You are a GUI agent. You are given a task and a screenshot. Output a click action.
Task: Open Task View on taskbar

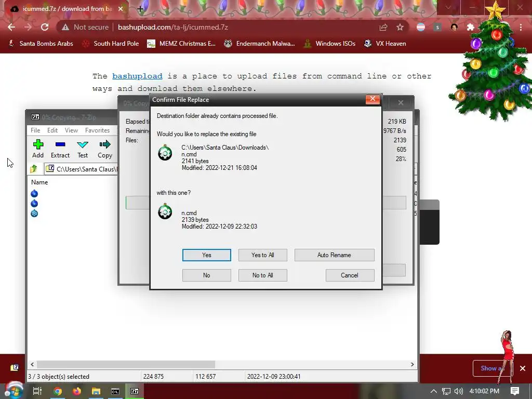tap(37, 391)
